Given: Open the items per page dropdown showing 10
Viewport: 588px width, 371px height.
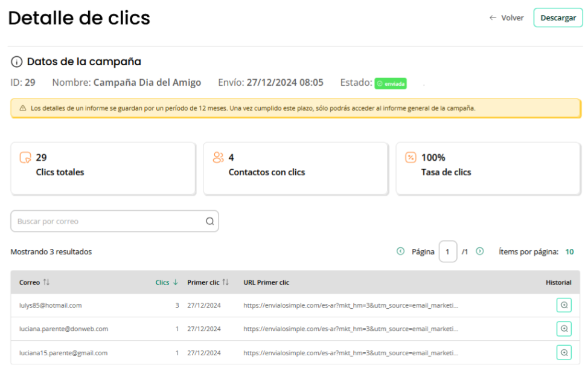Looking at the screenshot, I should [x=569, y=251].
